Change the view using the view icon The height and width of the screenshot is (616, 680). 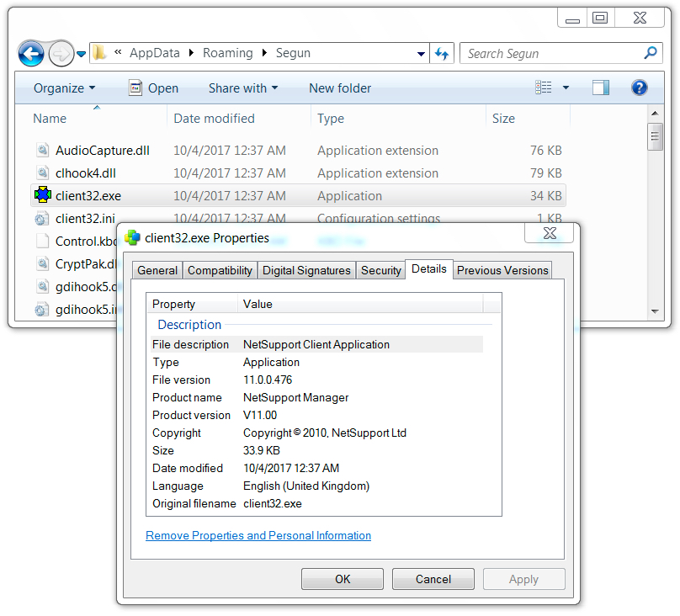[x=544, y=88]
